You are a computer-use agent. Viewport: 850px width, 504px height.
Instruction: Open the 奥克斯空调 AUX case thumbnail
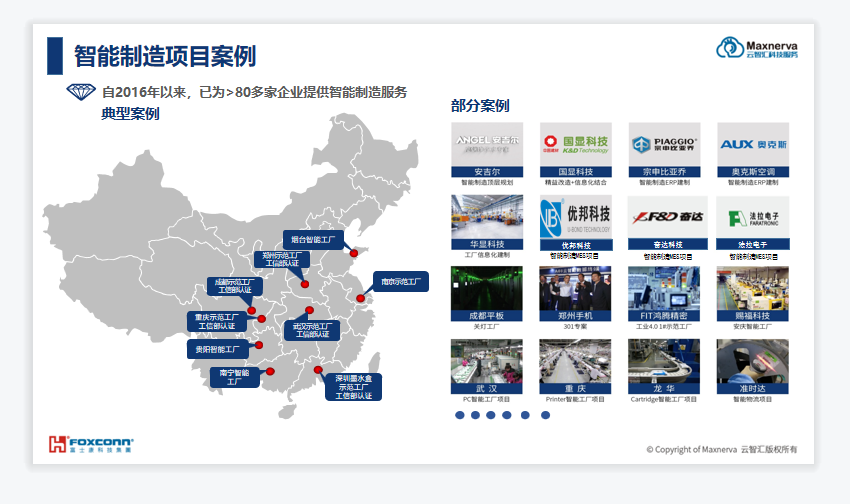[753, 150]
